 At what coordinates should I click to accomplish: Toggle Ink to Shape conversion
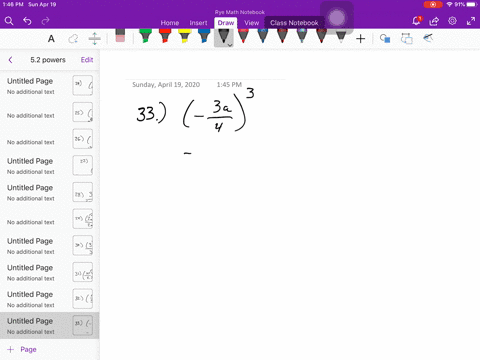[x=407, y=39]
